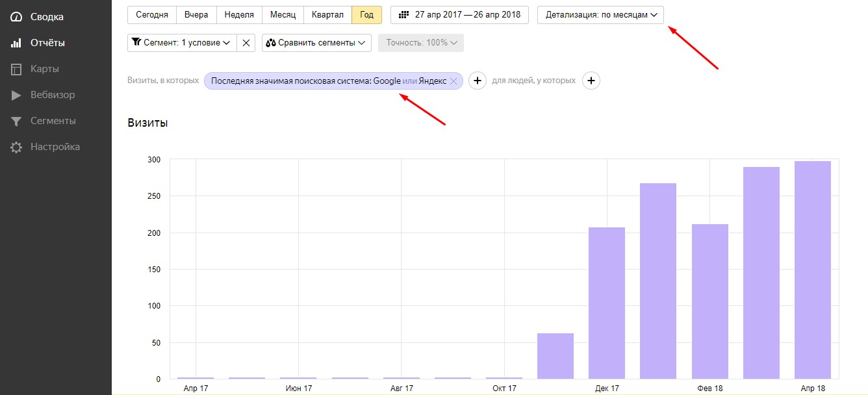Screen dimensions: 868x395
Task: Click the Настройка gear icon
Action: click(x=16, y=147)
